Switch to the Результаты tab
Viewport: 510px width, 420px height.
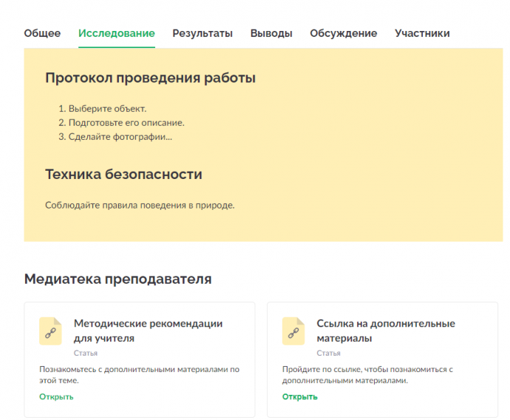[x=203, y=33]
